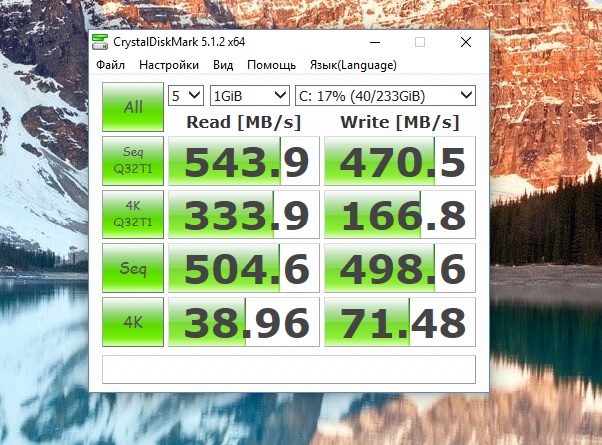
Task: Start the plain Seq test
Action: 133,268
